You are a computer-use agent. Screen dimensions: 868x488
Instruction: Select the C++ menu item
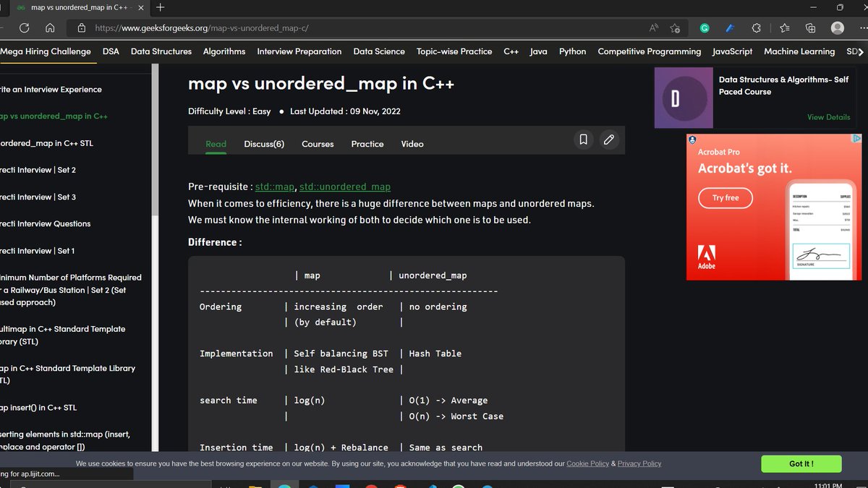pos(511,51)
